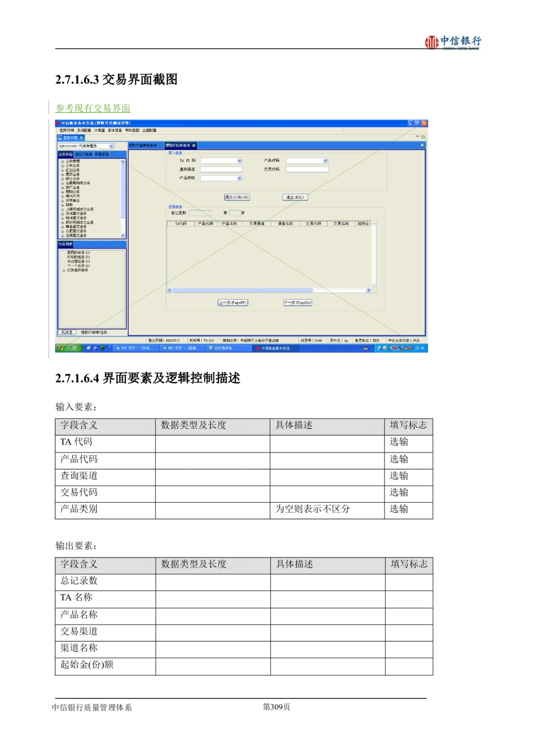Open the 产品类别 dropdown
Viewport: 534px width, 756px height.
239,178
